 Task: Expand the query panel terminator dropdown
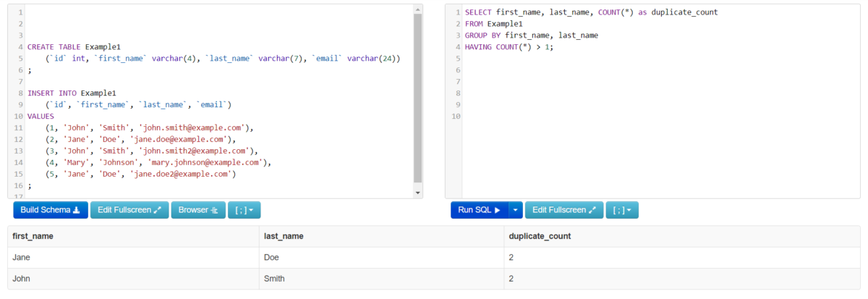coord(622,210)
